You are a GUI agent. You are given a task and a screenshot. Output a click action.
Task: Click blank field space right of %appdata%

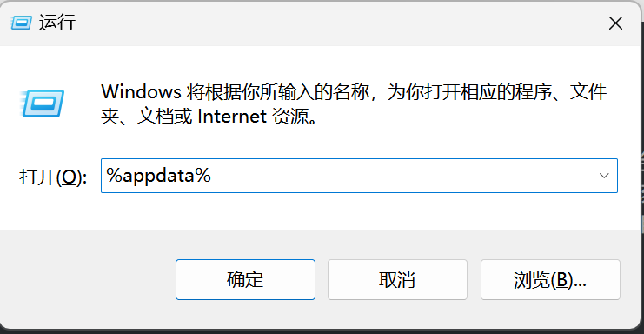(x=401, y=176)
